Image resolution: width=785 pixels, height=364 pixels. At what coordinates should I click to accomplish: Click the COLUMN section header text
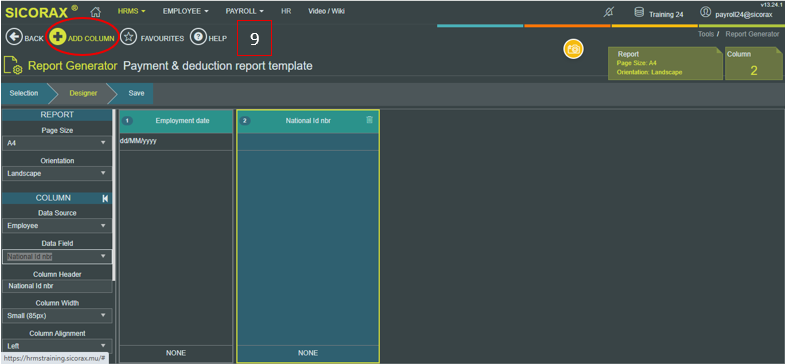[x=53, y=198]
